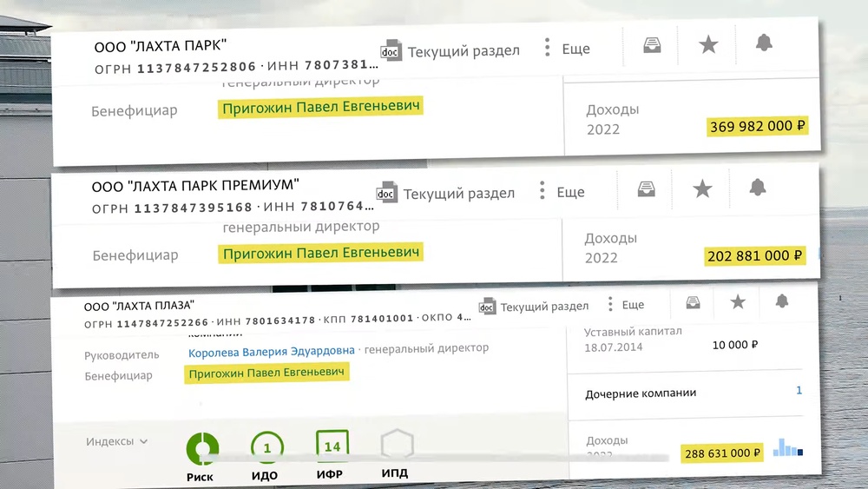Open the Еще menu for ЛАХТА ПАРК ПРЕМИУМ

[x=562, y=192]
